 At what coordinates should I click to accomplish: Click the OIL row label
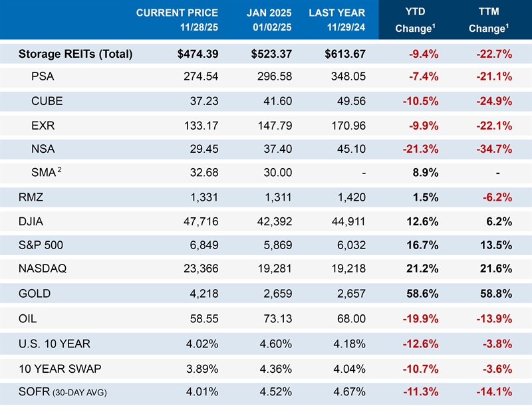pos(28,319)
